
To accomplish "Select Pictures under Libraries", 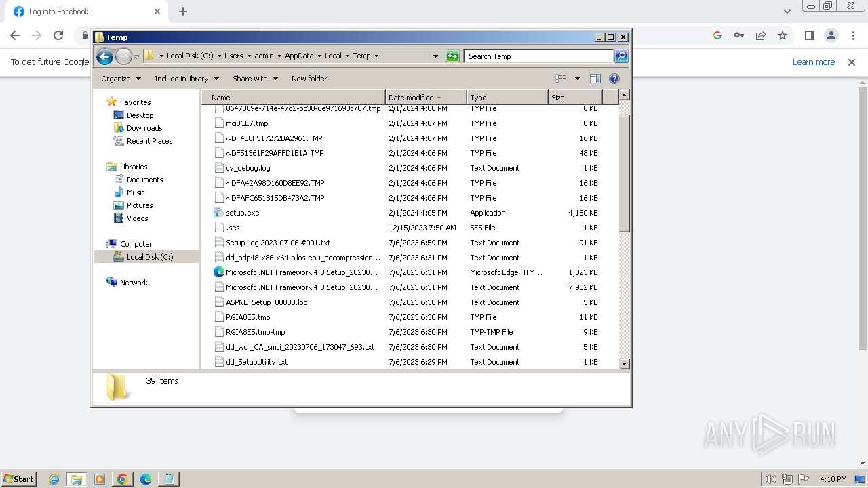I will click(x=140, y=205).
